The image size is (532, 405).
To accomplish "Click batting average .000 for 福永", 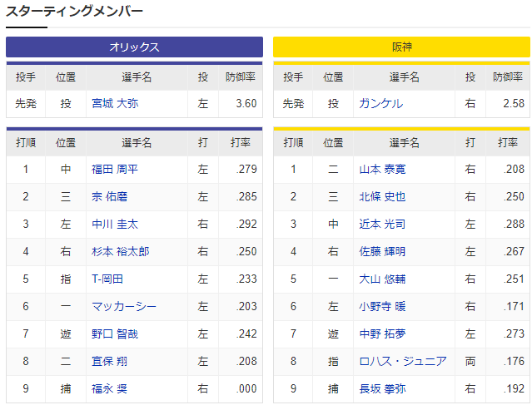I will pos(246,388).
